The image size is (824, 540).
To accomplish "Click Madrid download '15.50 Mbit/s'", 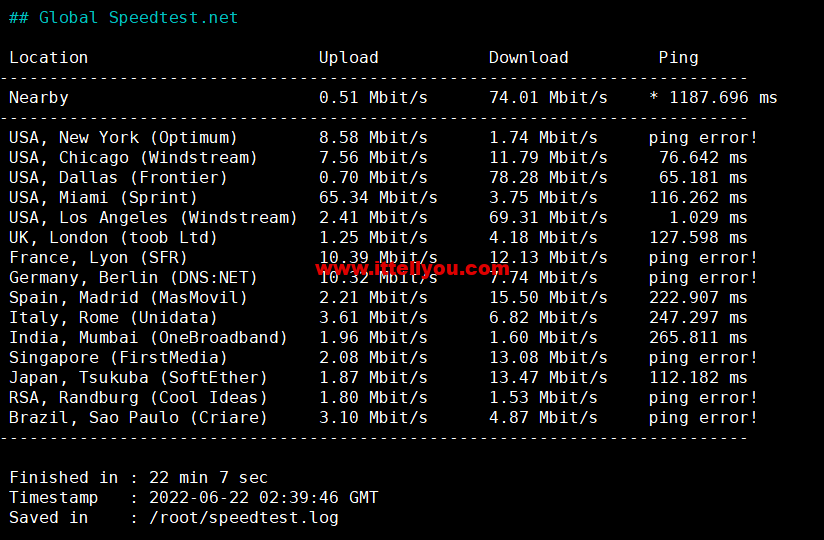I will click(548, 297).
